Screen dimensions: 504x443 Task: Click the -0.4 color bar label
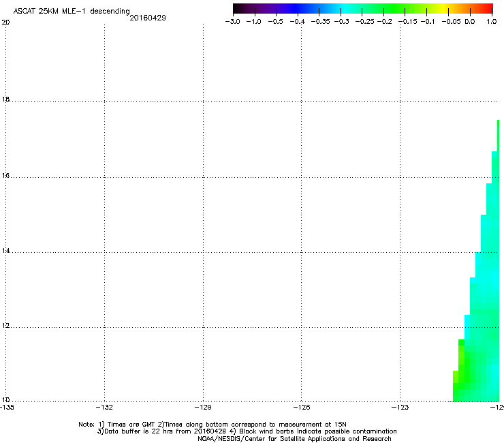[298, 22]
